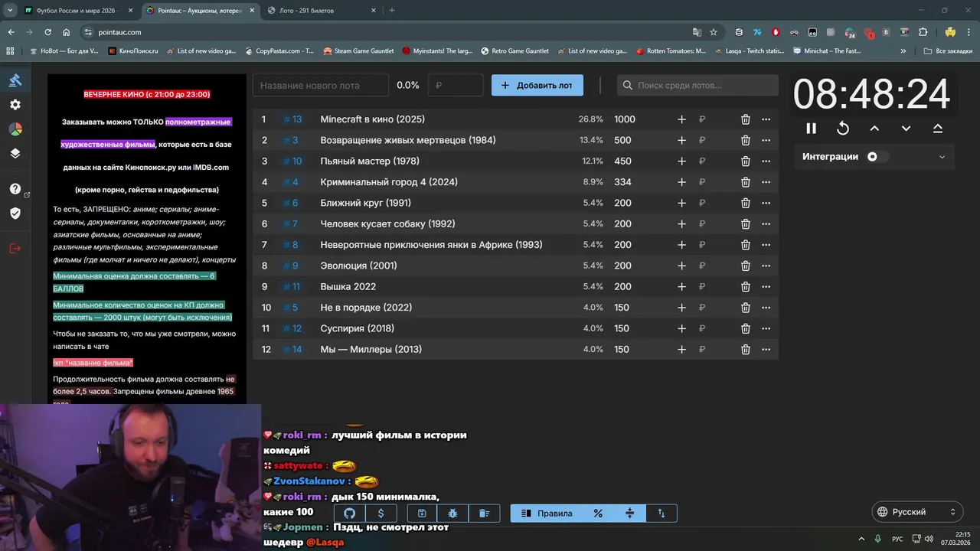Show hidden system tray icons
This screenshot has height=551, width=980.
861,539
